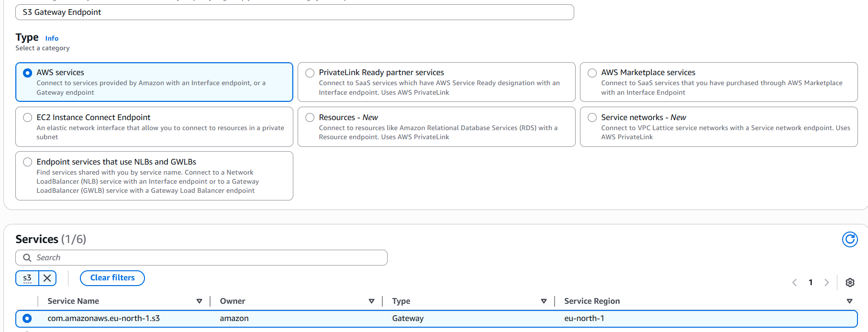Go to next services page

click(x=826, y=283)
